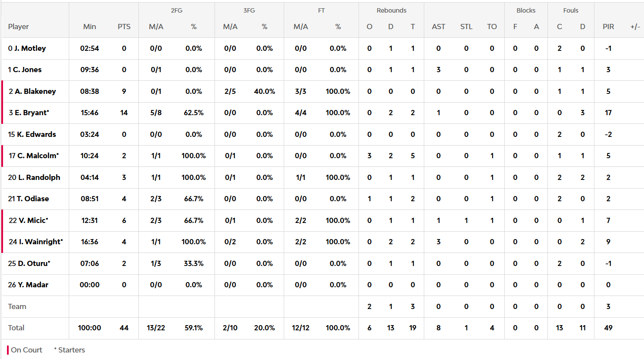Click the PTS column header
The image size is (644, 359).
pos(124,27)
